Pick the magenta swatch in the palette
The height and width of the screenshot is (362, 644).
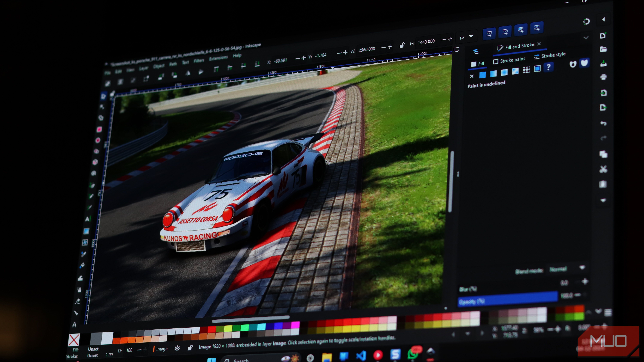click(x=295, y=325)
